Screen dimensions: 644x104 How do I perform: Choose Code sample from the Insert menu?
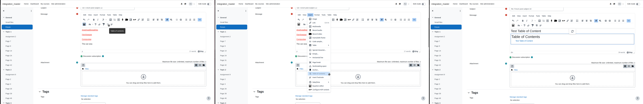pyautogui.click(x=319, y=42)
